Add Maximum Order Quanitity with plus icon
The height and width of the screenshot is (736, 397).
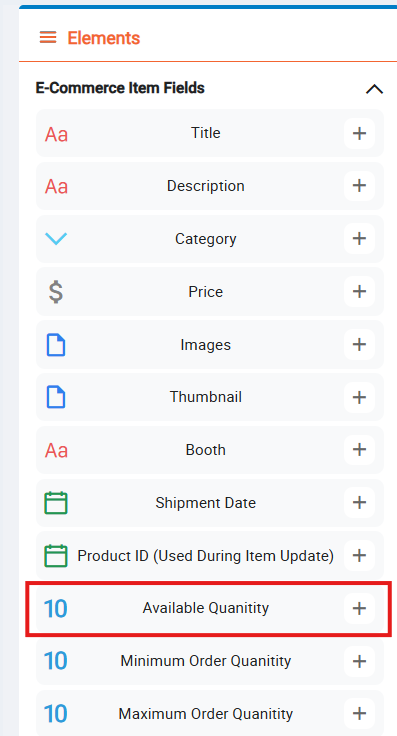[359, 714]
